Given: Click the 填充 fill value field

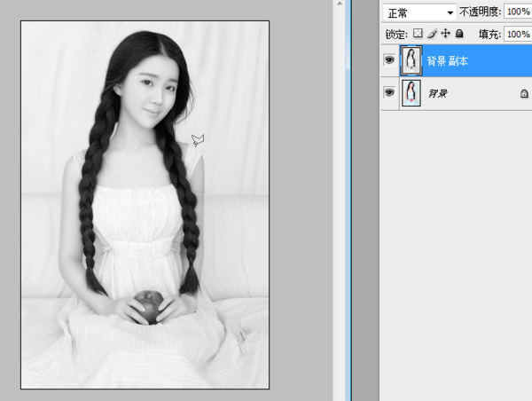Looking at the screenshot, I should [x=515, y=34].
